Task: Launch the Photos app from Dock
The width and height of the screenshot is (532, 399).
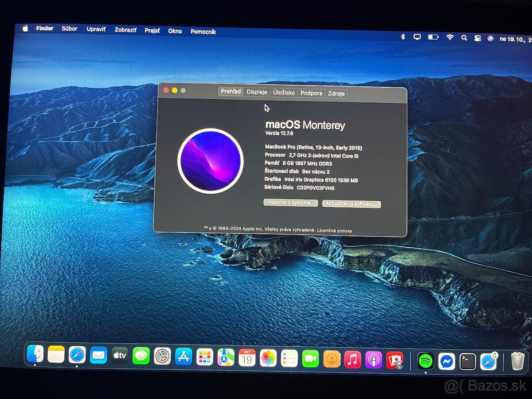Action: click(268, 358)
